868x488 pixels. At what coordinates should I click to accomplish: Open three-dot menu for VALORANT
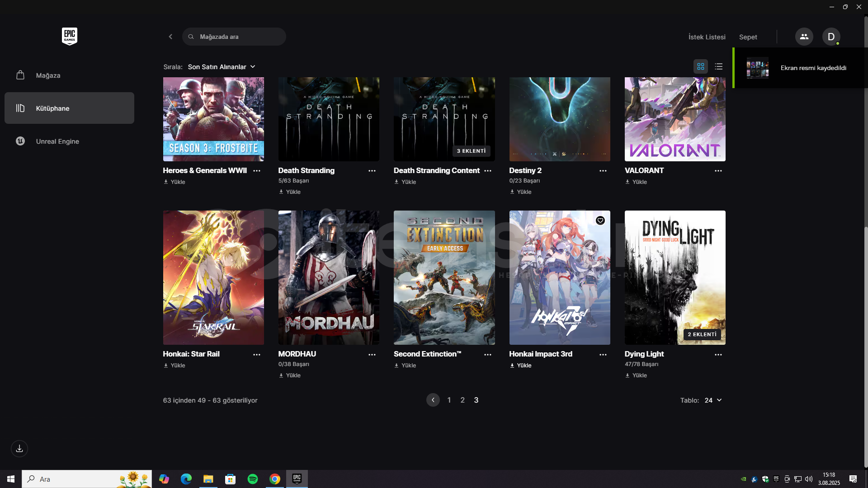[718, 171]
